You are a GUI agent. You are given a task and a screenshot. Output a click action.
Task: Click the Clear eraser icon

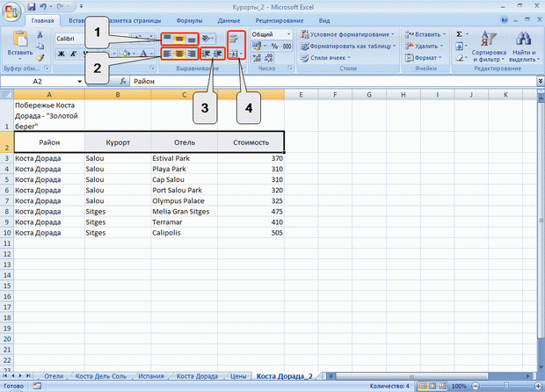pos(459,58)
